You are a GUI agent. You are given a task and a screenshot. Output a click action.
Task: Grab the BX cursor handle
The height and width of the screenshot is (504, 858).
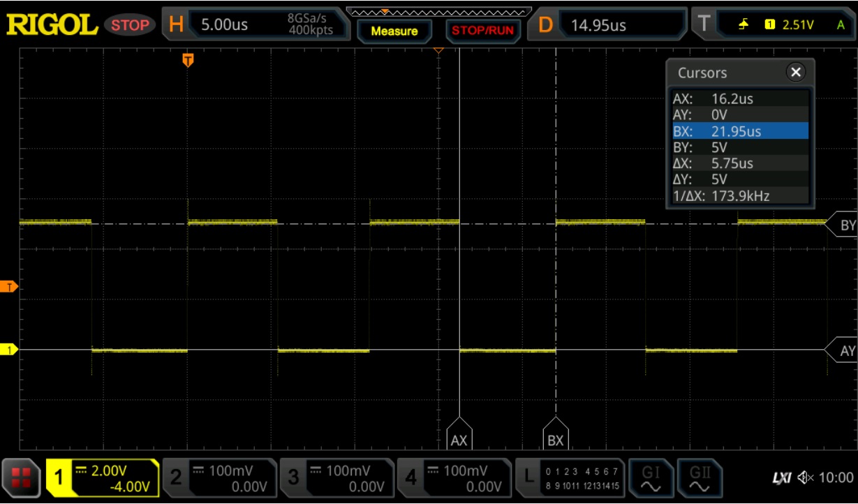(556, 434)
